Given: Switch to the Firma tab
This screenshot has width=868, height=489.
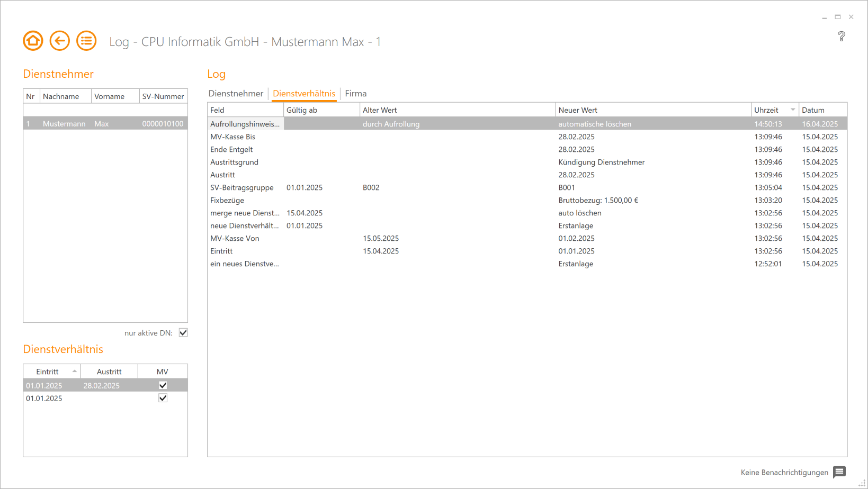Looking at the screenshot, I should pyautogui.click(x=355, y=94).
